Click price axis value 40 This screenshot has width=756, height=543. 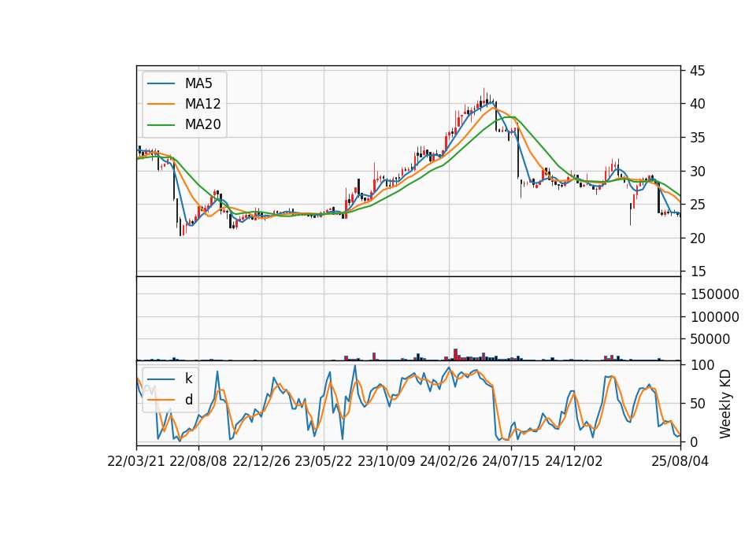tap(697, 104)
